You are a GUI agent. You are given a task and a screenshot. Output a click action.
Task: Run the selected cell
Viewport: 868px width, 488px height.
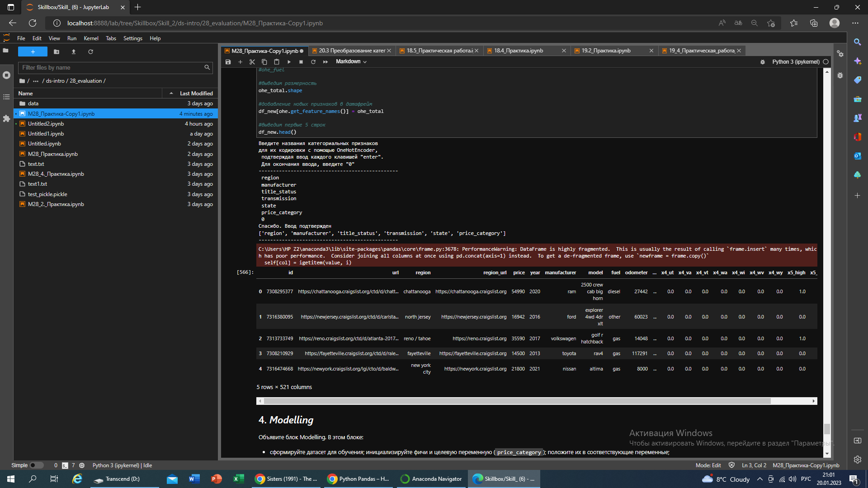coord(289,62)
